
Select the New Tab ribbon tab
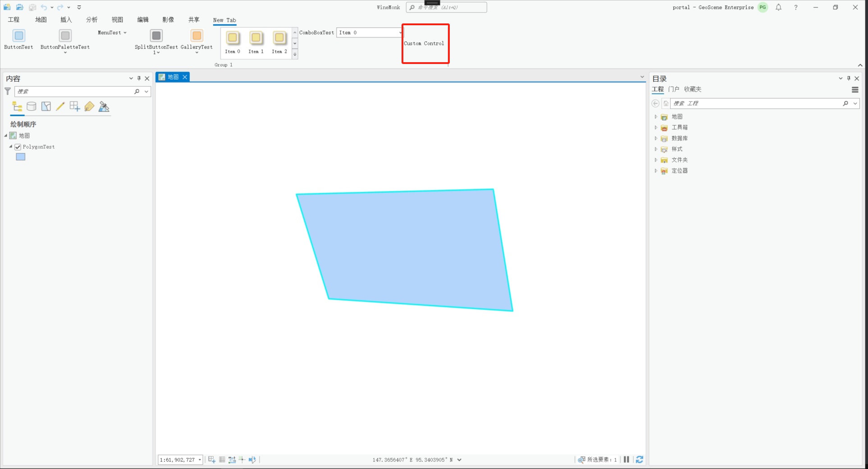[x=224, y=20]
